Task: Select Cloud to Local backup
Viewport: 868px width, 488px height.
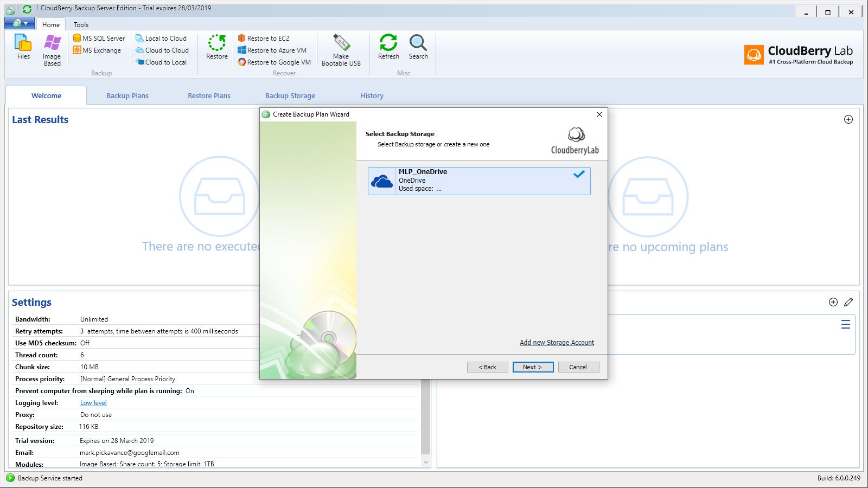Action: [x=161, y=62]
